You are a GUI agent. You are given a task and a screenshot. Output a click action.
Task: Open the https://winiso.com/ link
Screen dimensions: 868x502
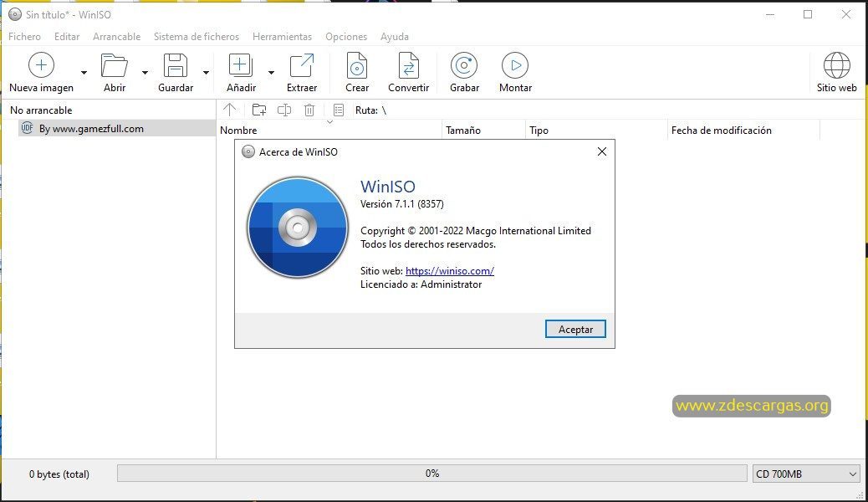[450, 271]
